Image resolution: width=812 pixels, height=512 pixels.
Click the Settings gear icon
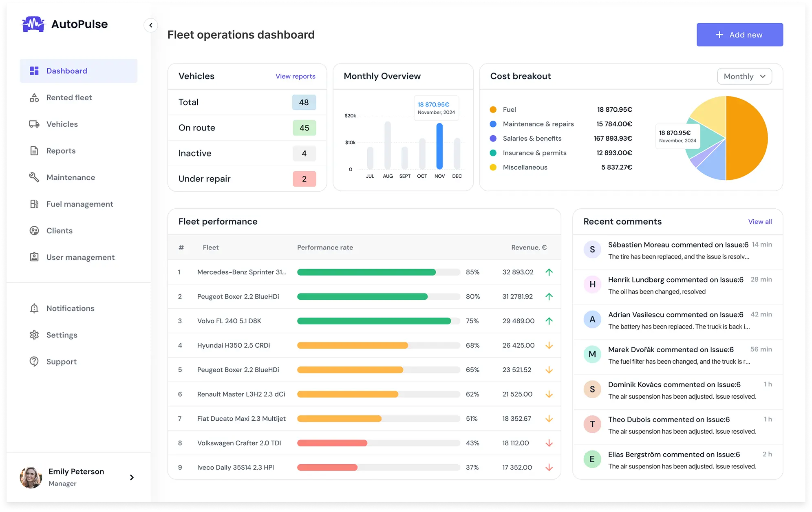click(x=34, y=335)
